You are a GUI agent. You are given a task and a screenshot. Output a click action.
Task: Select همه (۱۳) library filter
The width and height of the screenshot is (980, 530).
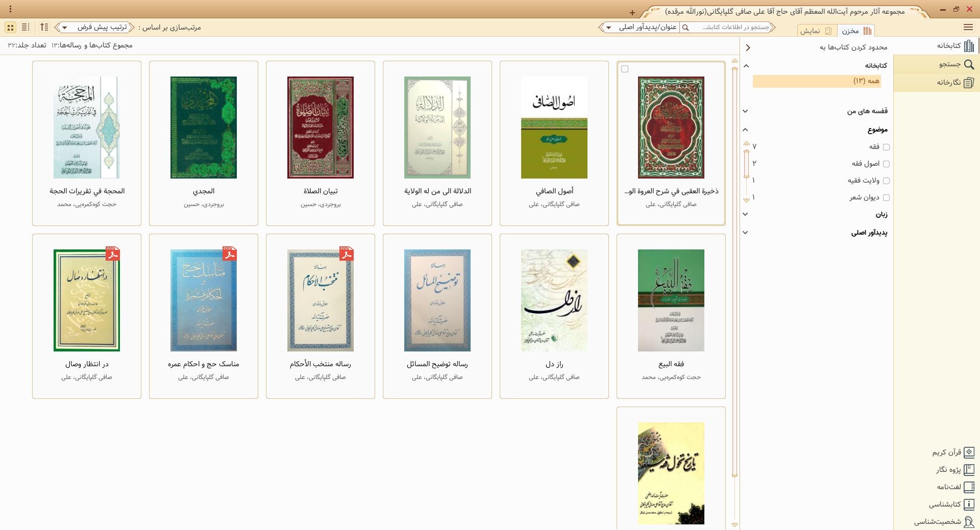(817, 81)
